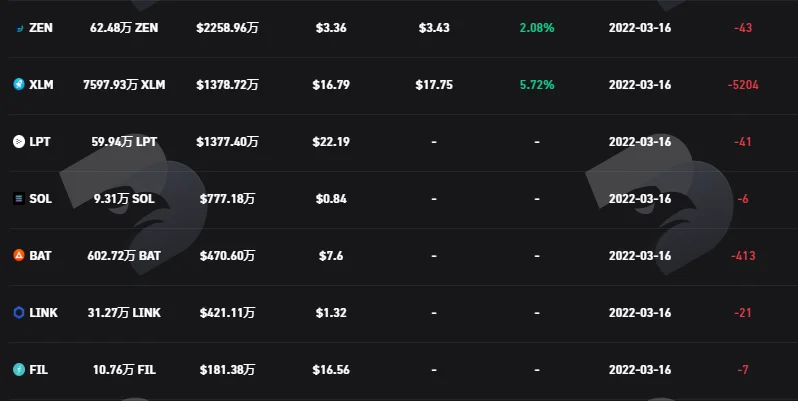Image resolution: width=798 pixels, height=401 pixels.
Task: Click the ZEN coin icon
Action: click(19, 27)
